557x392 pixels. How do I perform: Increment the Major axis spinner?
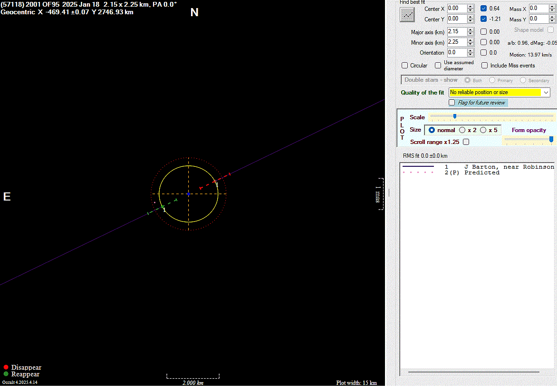471,29
